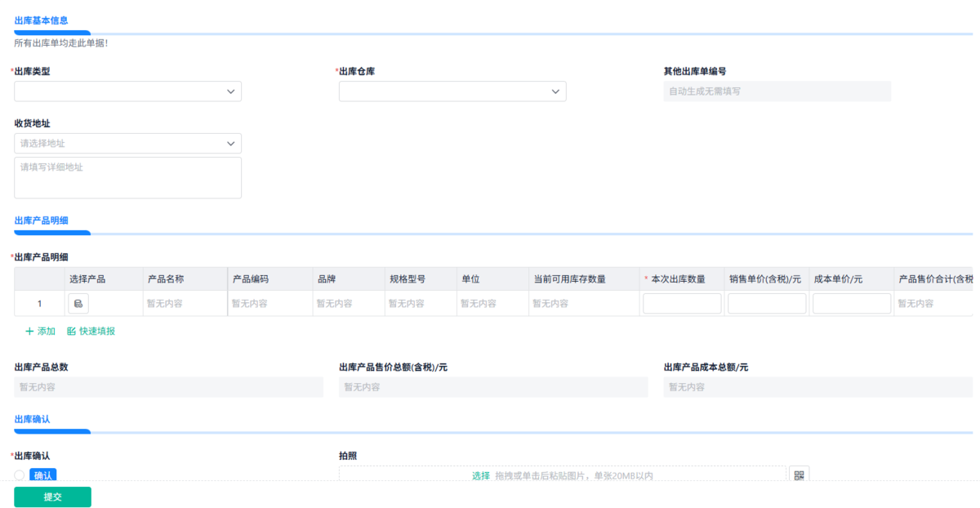
Task: Click the 销售单价(含税) input in row 1
Action: (x=767, y=304)
